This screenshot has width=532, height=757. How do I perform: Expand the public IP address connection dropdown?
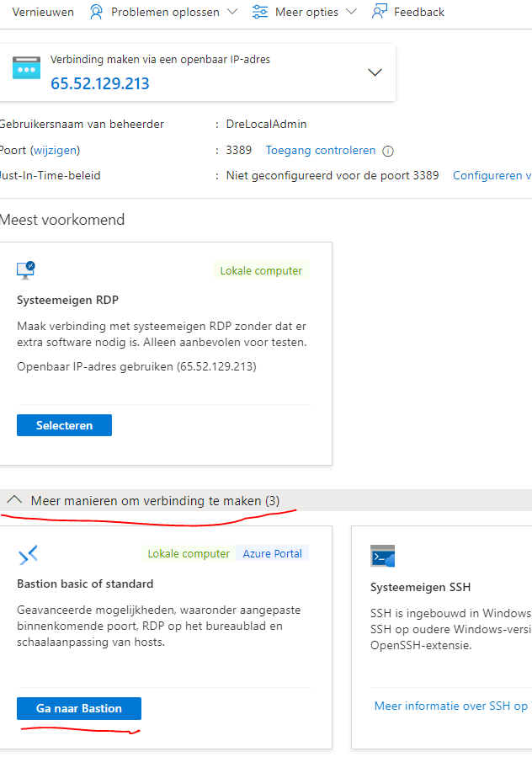tap(375, 72)
